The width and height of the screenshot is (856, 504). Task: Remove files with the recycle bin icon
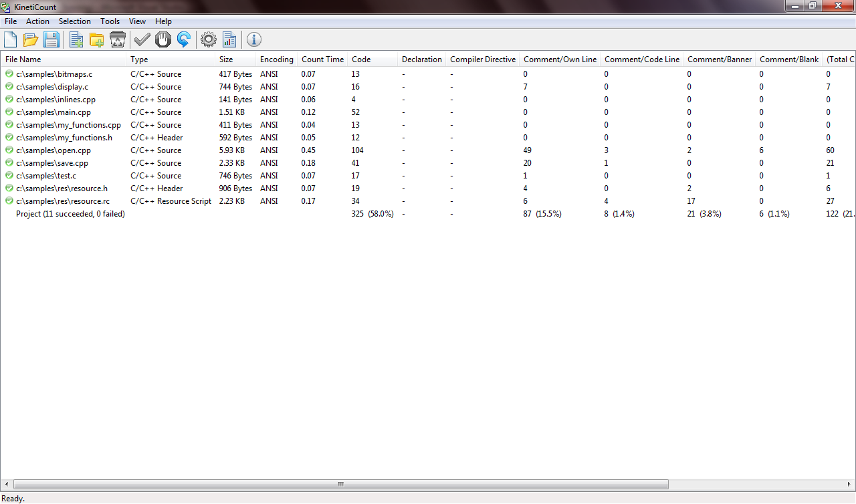pos(118,40)
